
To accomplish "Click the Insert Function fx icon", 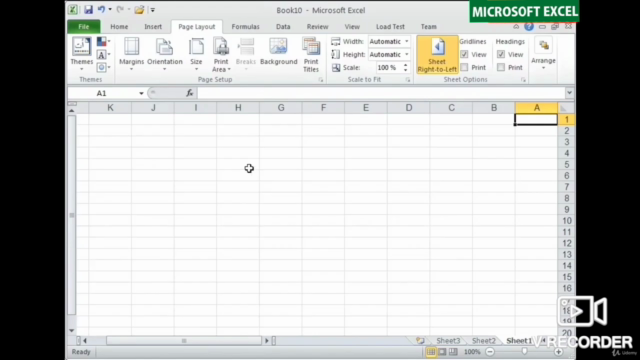I will pyautogui.click(x=189, y=93).
